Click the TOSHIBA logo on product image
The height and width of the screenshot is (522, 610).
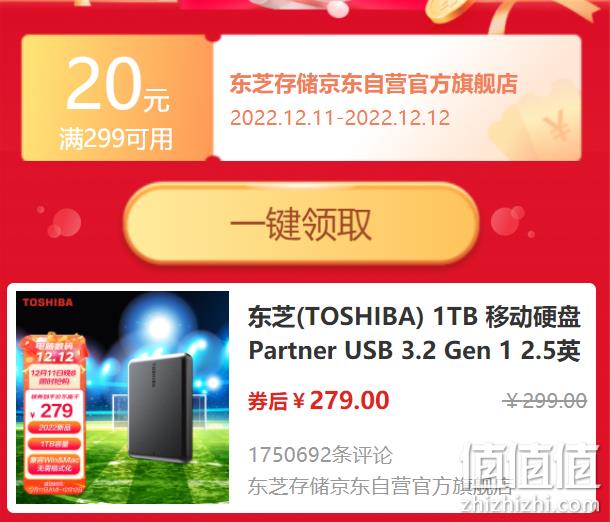pos(47,302)
